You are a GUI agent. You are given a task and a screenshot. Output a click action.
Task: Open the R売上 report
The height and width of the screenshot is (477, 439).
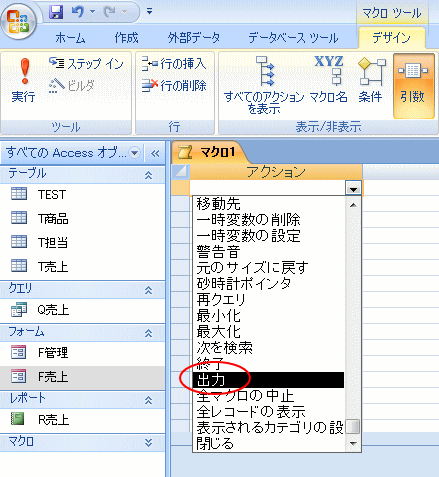(x=83, y=420)
